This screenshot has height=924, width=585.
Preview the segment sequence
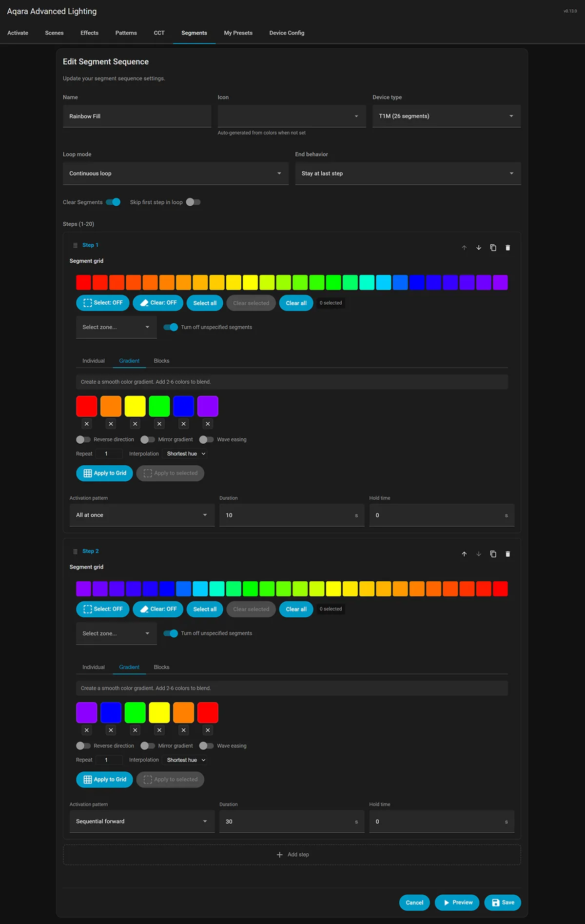click(x=457, y=903)
